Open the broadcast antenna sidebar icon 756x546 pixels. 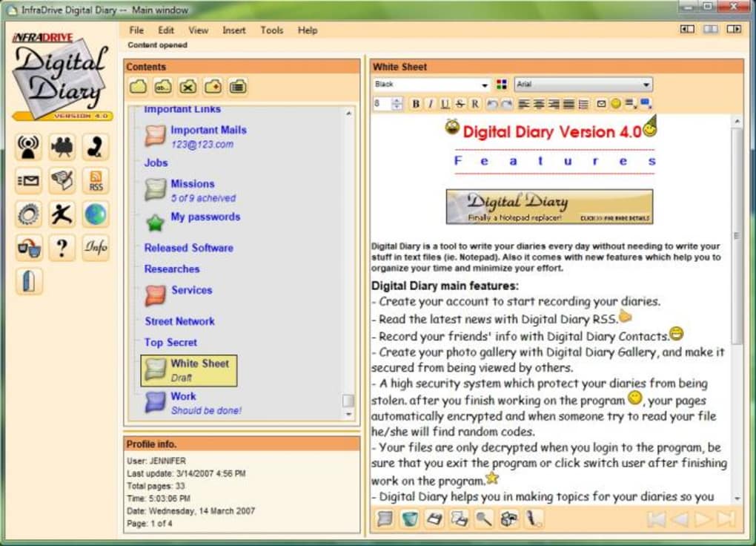pyautogui.click(x=28, y=147)
